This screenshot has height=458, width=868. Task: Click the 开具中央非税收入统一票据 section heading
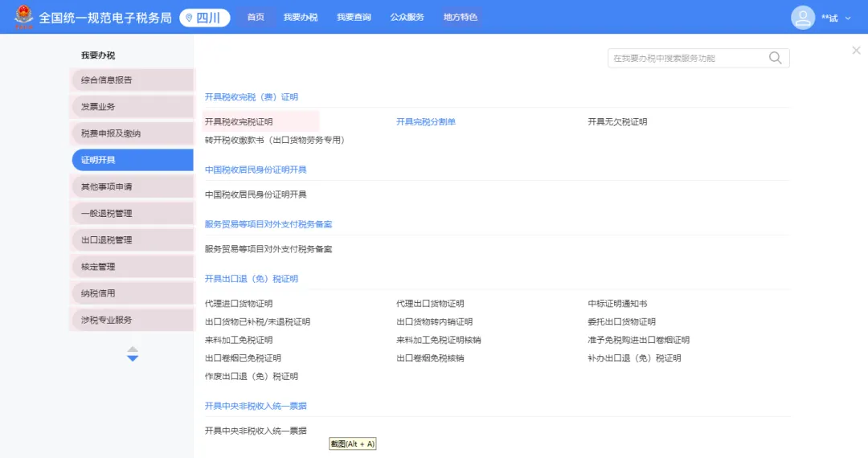click(x=256, y=406)
